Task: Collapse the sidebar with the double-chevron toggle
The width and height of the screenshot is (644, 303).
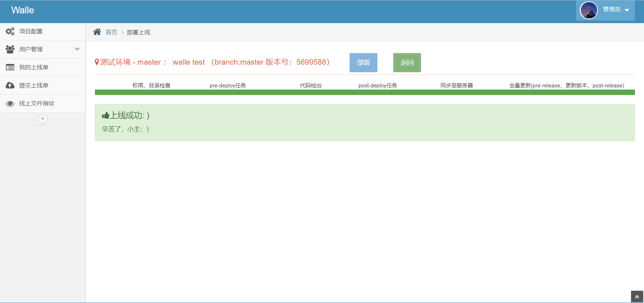Action: click(x=43, y=118)
